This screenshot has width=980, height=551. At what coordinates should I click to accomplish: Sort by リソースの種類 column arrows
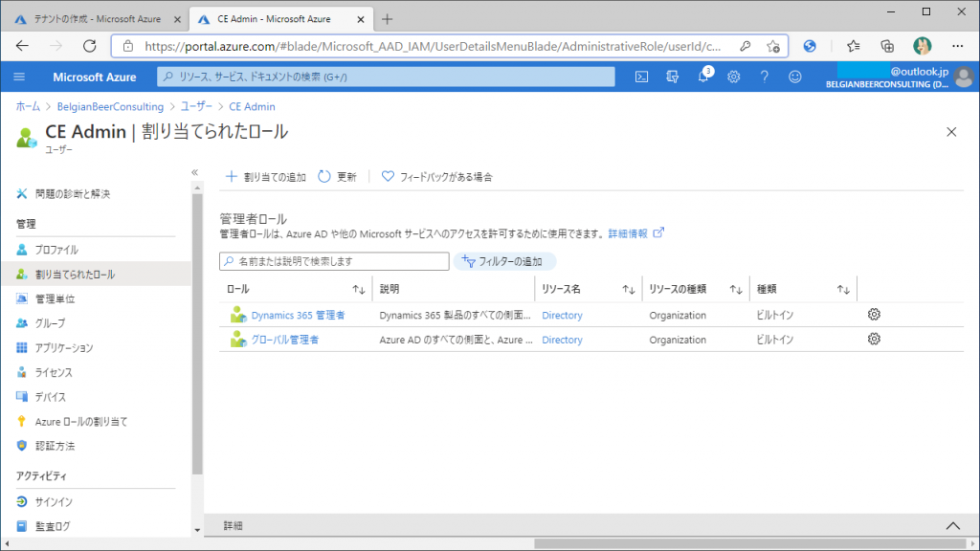coord(736,289)
